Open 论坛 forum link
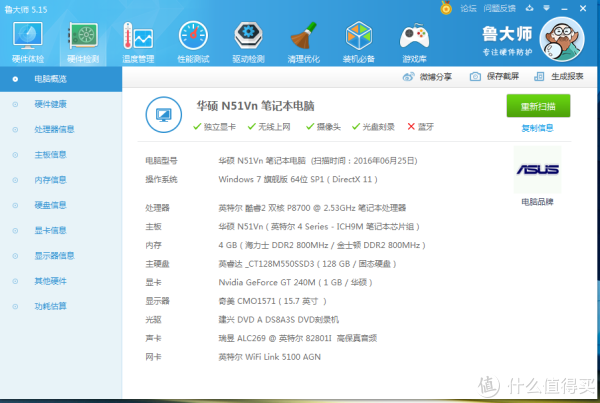 tap(468, 8)
